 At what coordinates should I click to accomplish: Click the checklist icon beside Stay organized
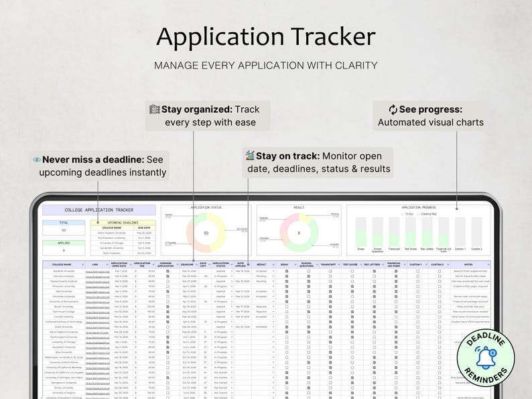point(155,109)
